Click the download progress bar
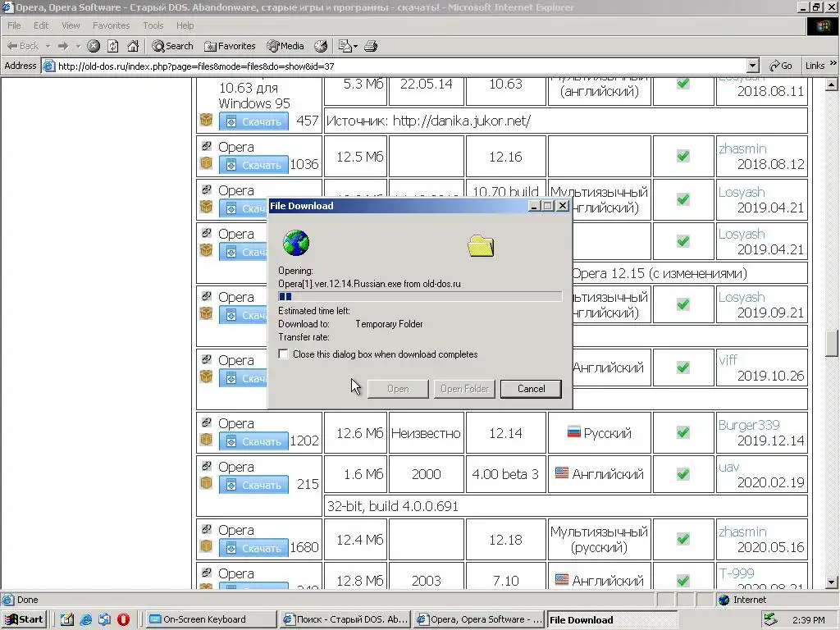Screen dimensions: 840x630 (x=420, y=296)
